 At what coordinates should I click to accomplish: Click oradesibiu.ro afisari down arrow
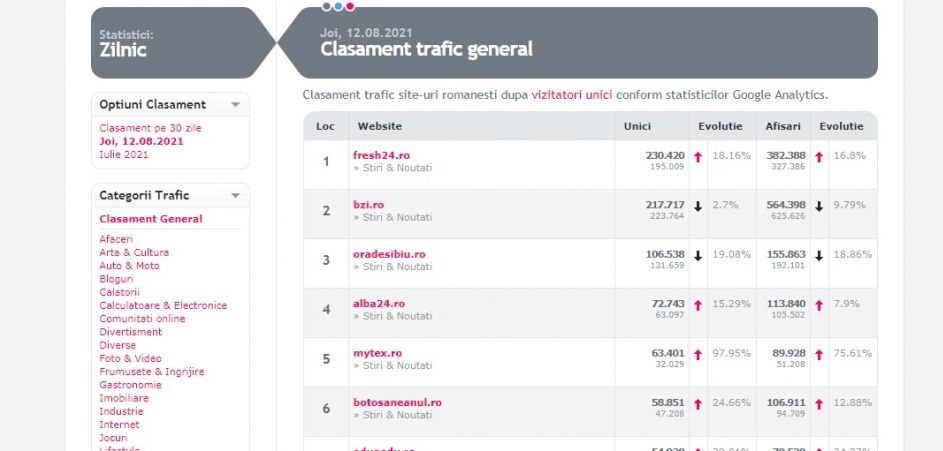coord(819,256)
